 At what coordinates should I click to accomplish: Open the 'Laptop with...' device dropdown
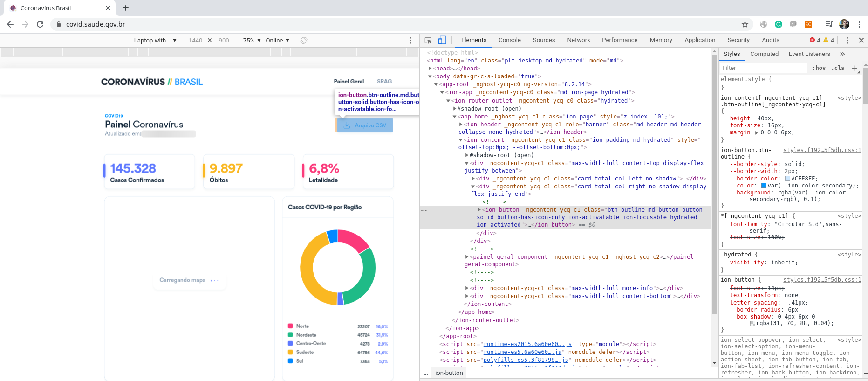[x=155, y=41]
